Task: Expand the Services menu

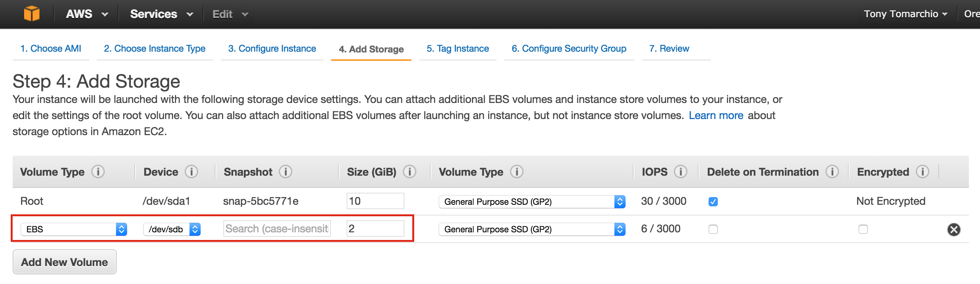Action: pos(162,14)
